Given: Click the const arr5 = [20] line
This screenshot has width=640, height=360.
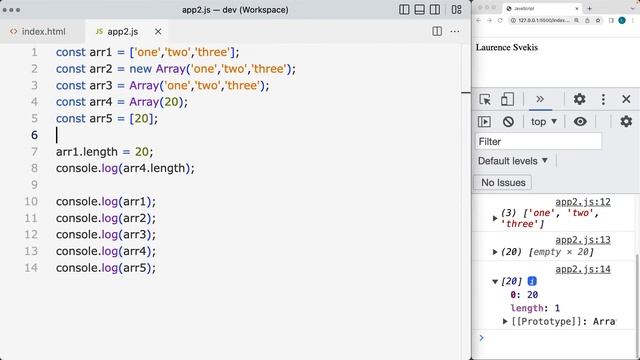Looking at the screenshot, I should (x=107, y=118).
